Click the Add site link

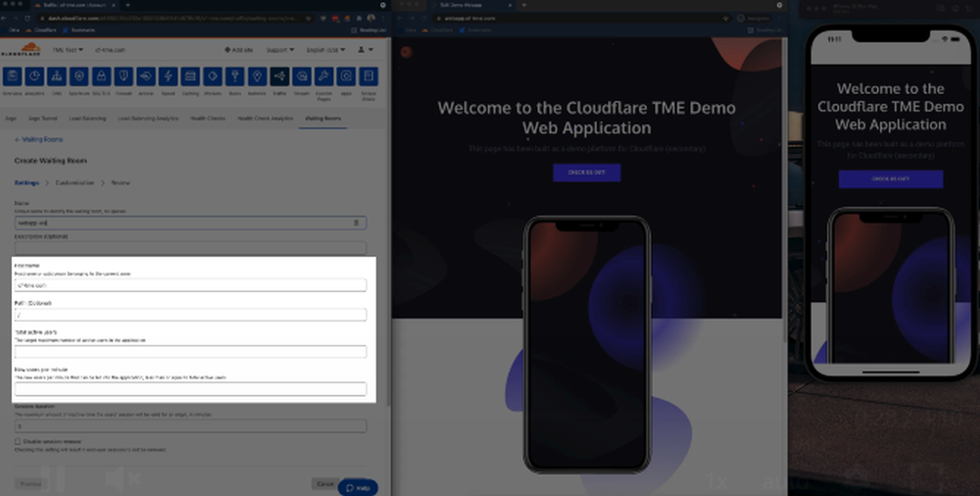click(x=239, y=49)
